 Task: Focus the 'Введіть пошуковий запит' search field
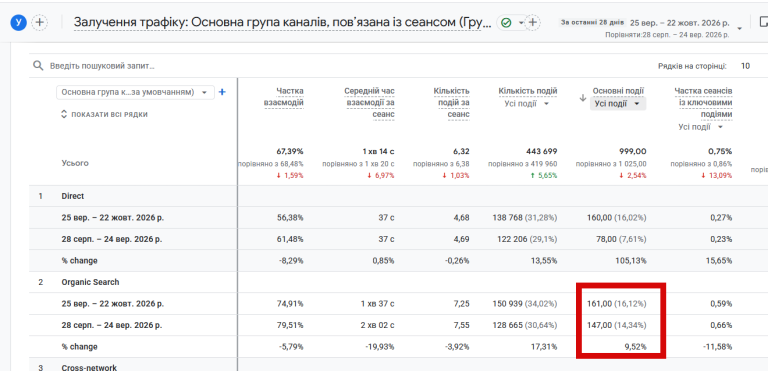pyautogui.click(x=102, y=66)
